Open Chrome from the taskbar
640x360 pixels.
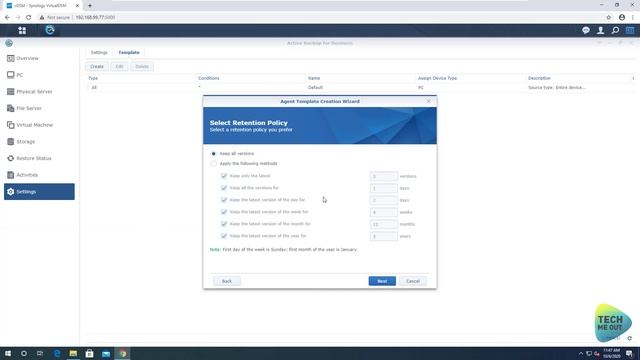click(x=122, y=353)
